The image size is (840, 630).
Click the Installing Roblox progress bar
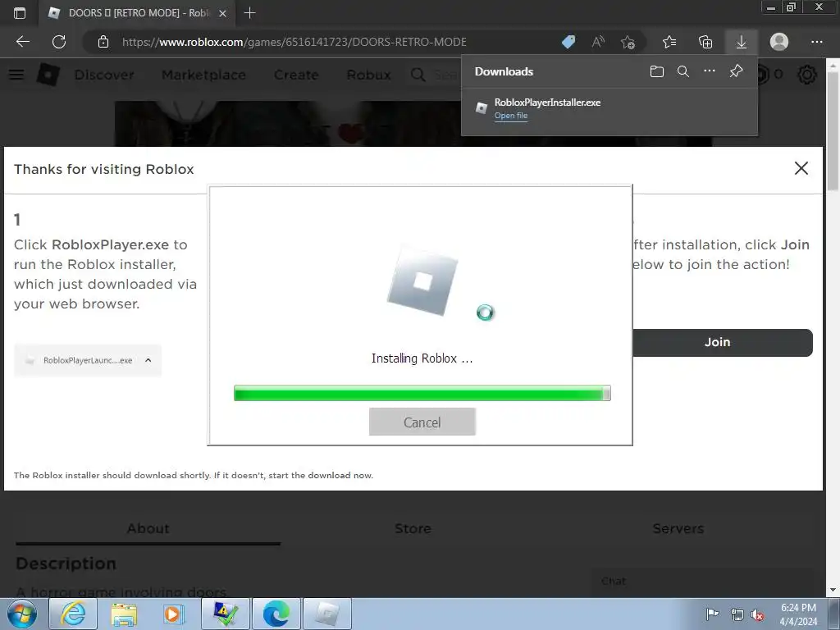(x=422, y=393)
